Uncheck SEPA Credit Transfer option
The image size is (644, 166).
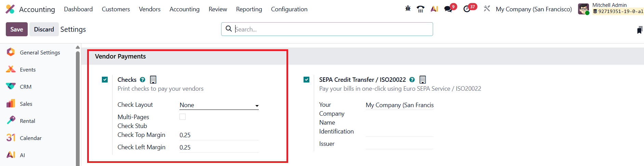pos(307,80)
